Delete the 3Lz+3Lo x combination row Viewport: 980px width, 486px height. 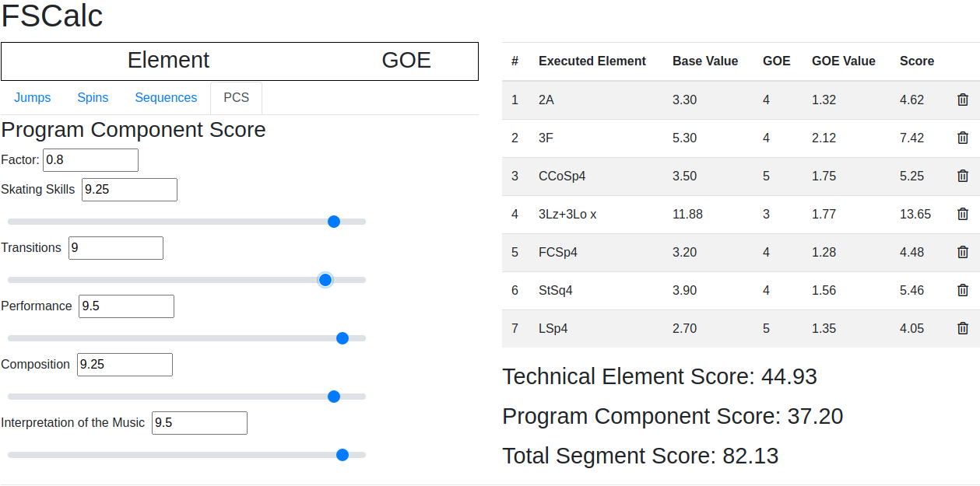tap(963, 214)
